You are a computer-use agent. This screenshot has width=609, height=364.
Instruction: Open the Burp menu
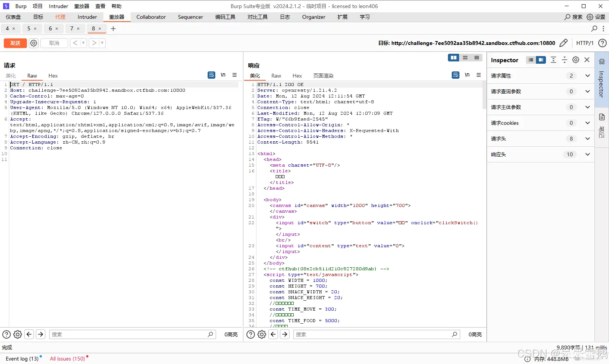coord(21,6)
